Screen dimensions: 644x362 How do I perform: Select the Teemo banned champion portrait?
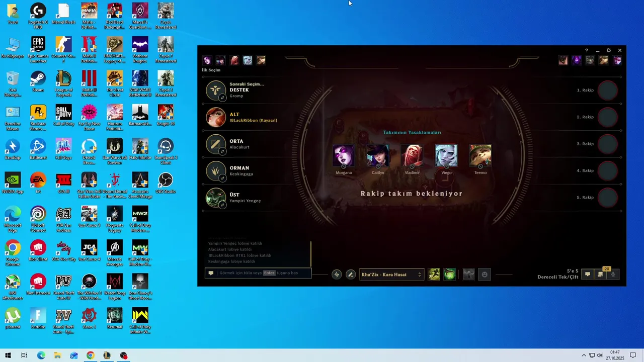480,156
